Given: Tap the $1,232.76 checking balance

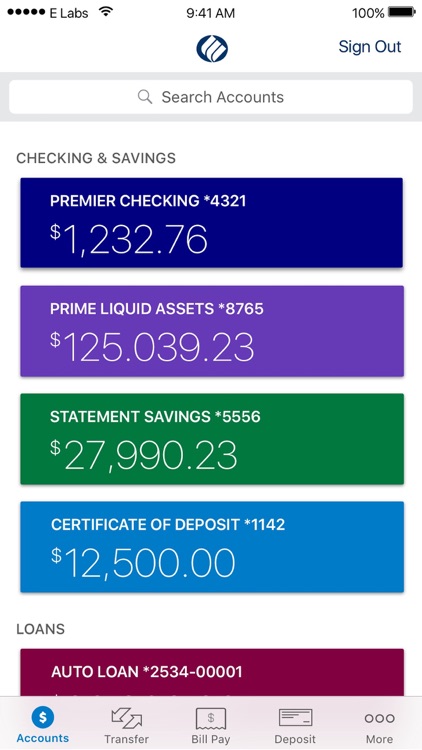Looking at the screenshot, I should (129, 240).
